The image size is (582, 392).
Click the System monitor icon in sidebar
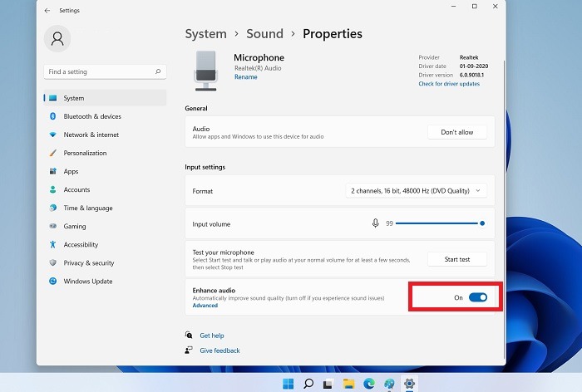click(x=52, y=98)
